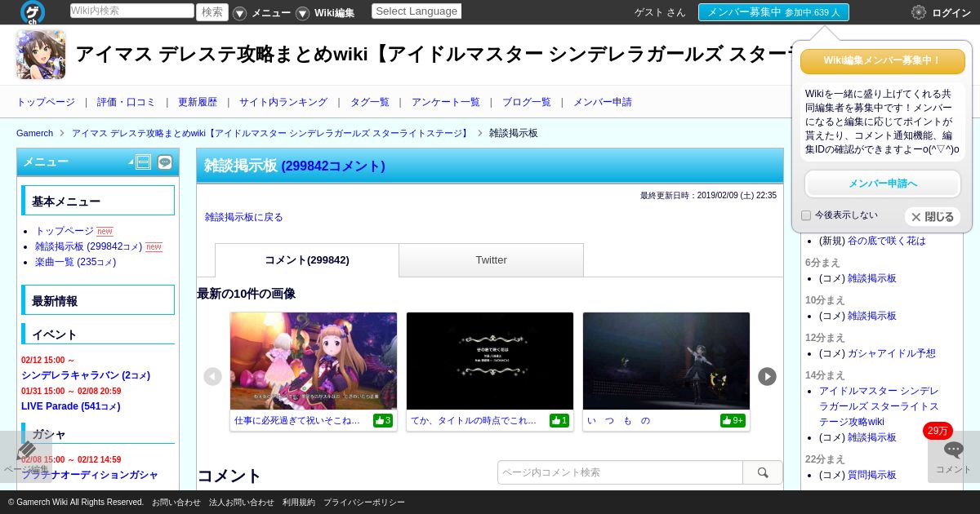Click the wiki character avatar thumbnail
Screen dimensions: 980x514
tap(41, 55)
